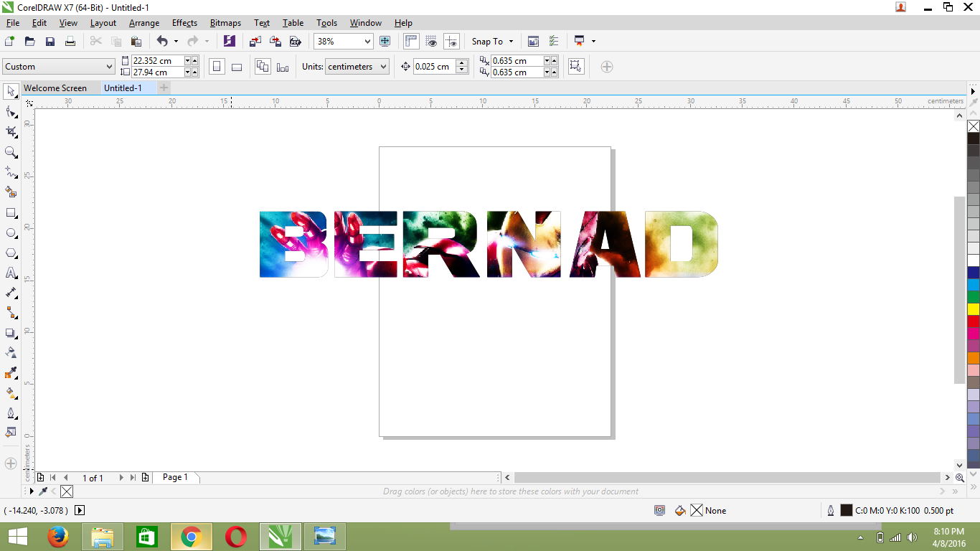Go to Page 1 button
980x551 pixels.
(176, 476)
